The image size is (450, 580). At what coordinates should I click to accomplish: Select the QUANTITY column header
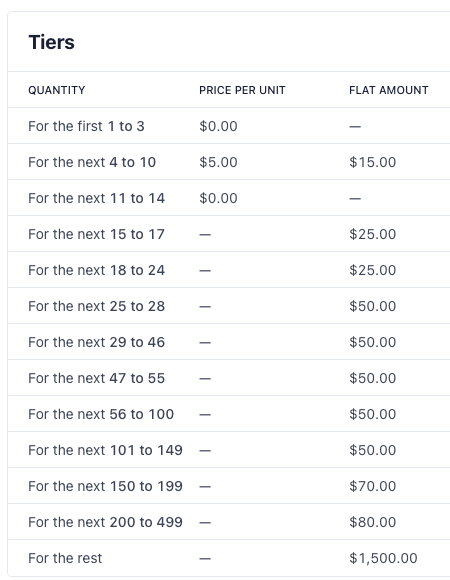click(x=57, y=90)
